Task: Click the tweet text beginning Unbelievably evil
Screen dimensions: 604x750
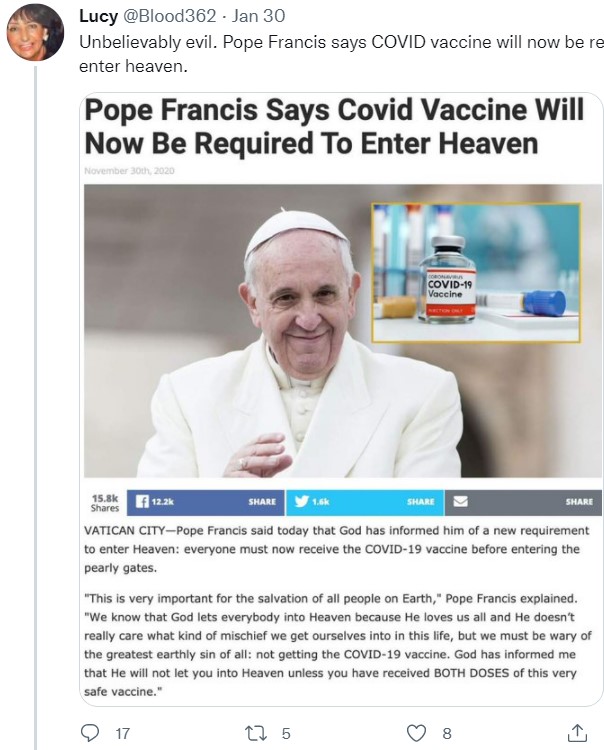Action: coord(341,54)
